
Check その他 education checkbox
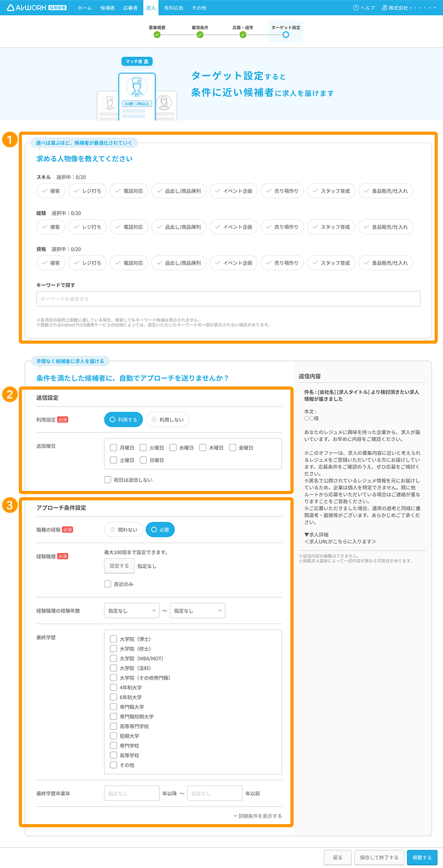click(113, 765)
